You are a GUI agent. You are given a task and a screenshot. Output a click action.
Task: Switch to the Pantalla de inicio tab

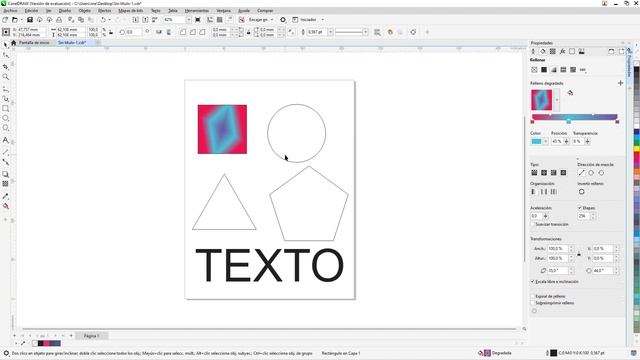point(34,42)
